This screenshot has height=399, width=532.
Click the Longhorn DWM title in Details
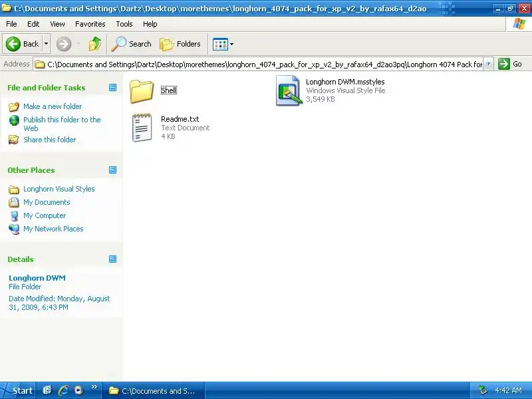pos(37,278)
